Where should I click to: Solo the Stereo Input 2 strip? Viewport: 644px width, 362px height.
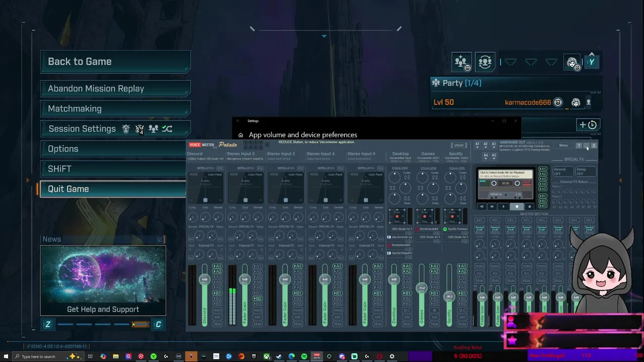point(257,317)
